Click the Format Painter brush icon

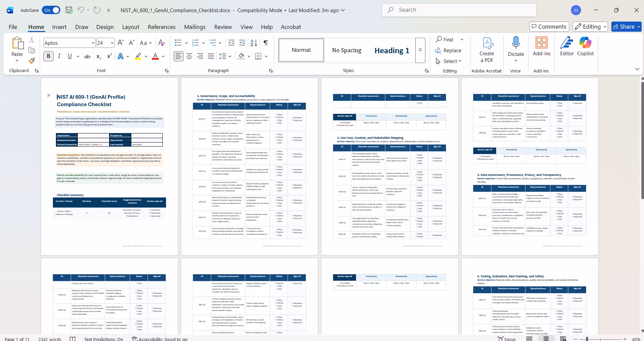(32, 61)
